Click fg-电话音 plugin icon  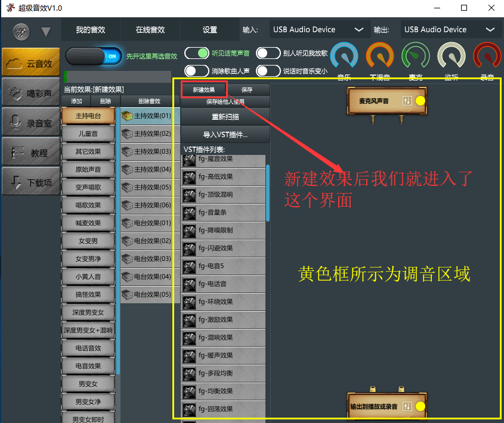(189, 284)
